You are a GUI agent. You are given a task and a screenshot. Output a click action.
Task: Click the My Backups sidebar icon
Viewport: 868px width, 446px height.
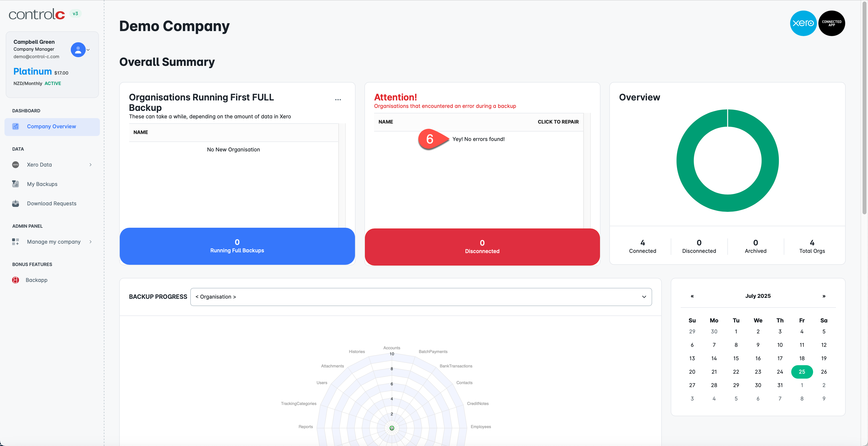tap(15, 184)
